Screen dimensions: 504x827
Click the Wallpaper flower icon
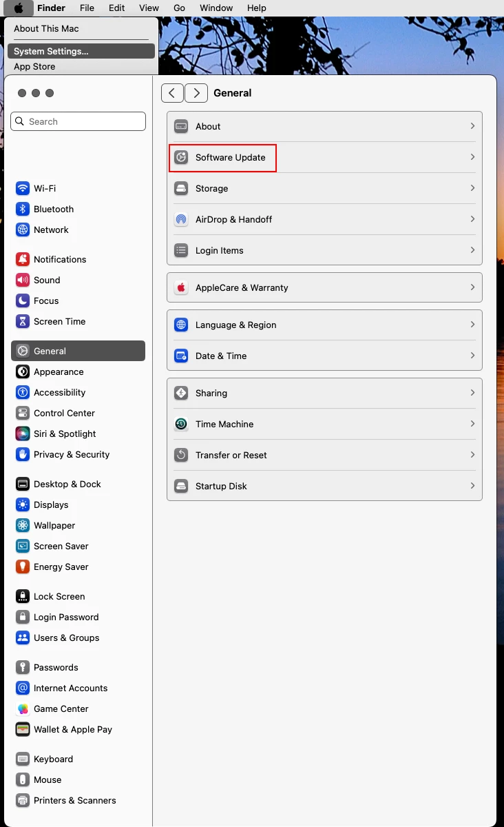(x=23, y=525)
